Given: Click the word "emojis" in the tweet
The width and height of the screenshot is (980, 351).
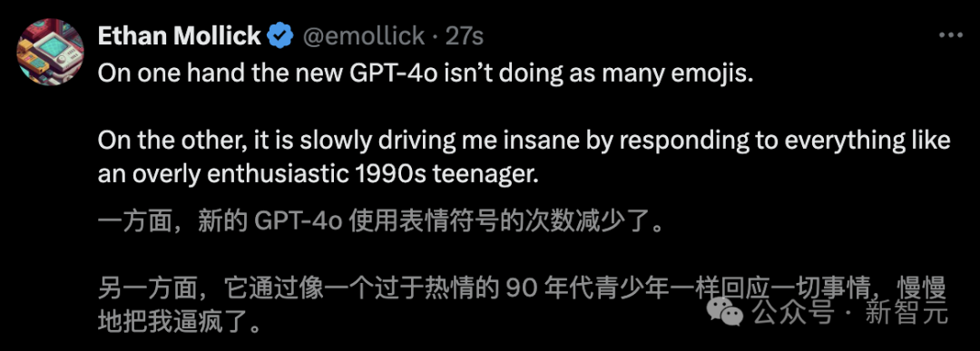Looking at the screenshot, I should click(x=716, y=77).
